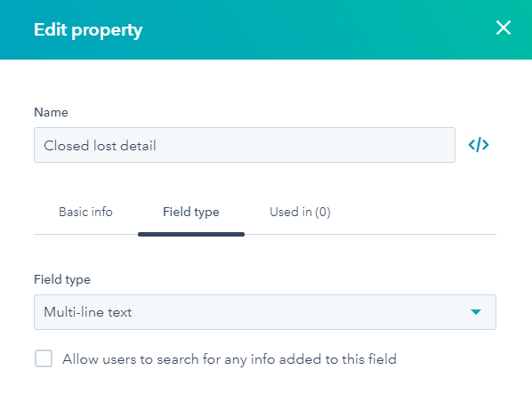
Task: Click the 'Closed lost detail' text
Action: (x=100, y=146)
